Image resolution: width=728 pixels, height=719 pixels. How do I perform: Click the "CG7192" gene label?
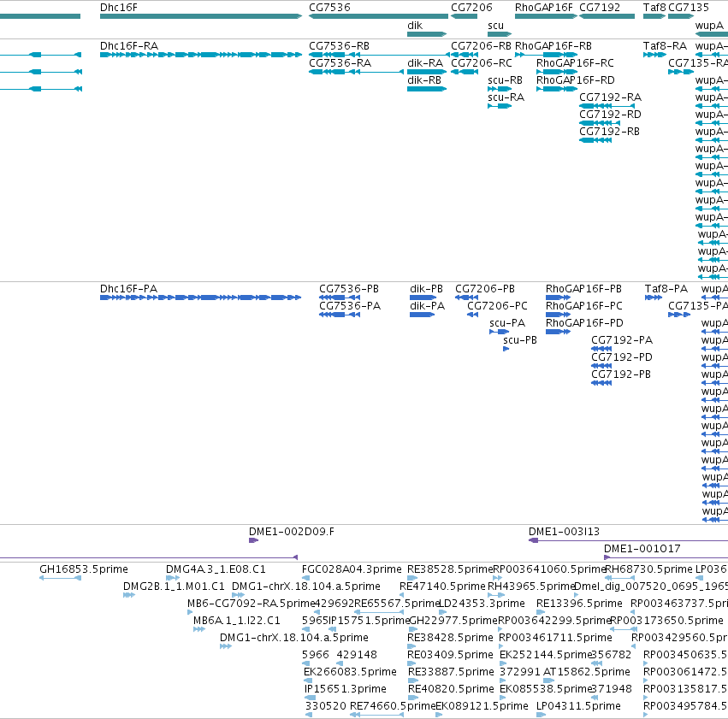tap(600, 8)
